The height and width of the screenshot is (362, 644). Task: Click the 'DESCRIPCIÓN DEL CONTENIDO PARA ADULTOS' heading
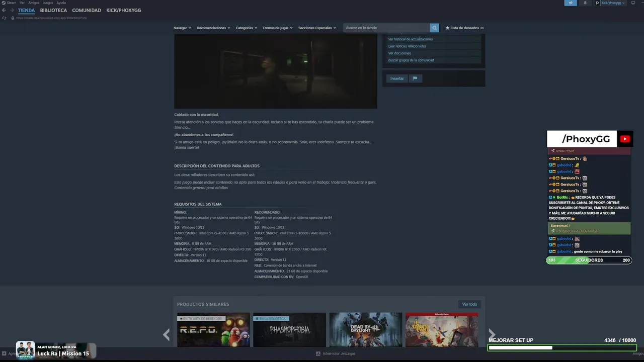[217, 166]
